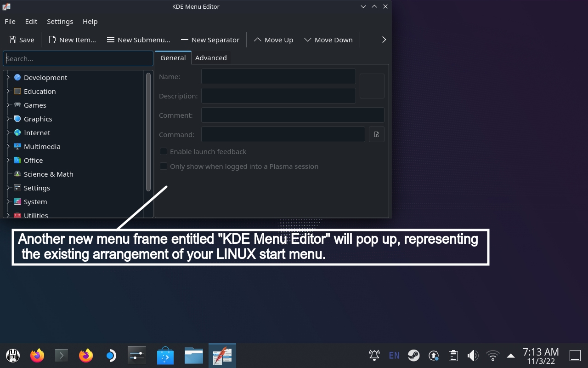Select the Utilities tree item
Viewport: 588px width, 368px height.
[x=36, y=215]
